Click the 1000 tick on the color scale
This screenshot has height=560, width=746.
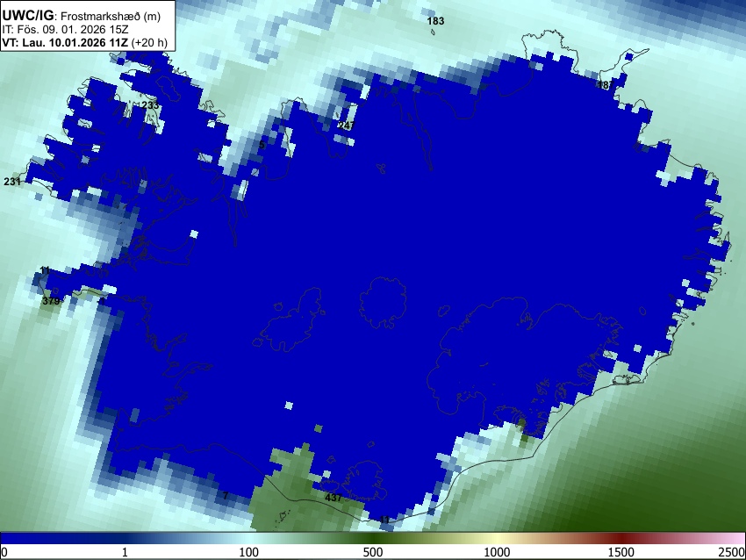[x=497, y=552]
